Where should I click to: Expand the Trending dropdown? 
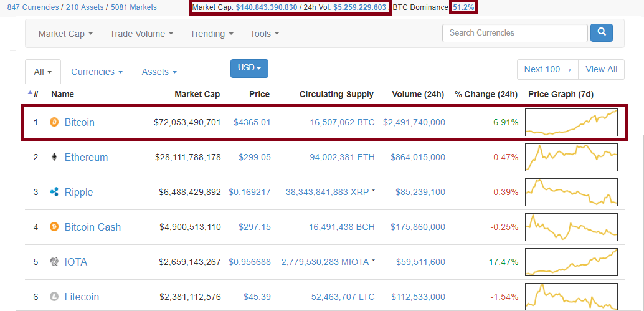tap(212, 34)
